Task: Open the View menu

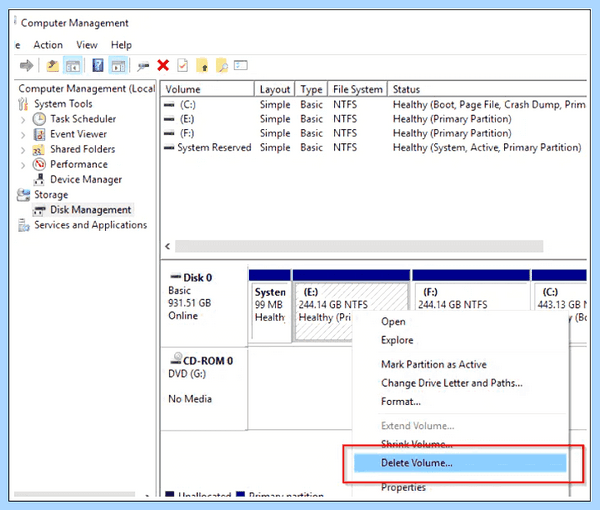Action: [x=87, y=45]
